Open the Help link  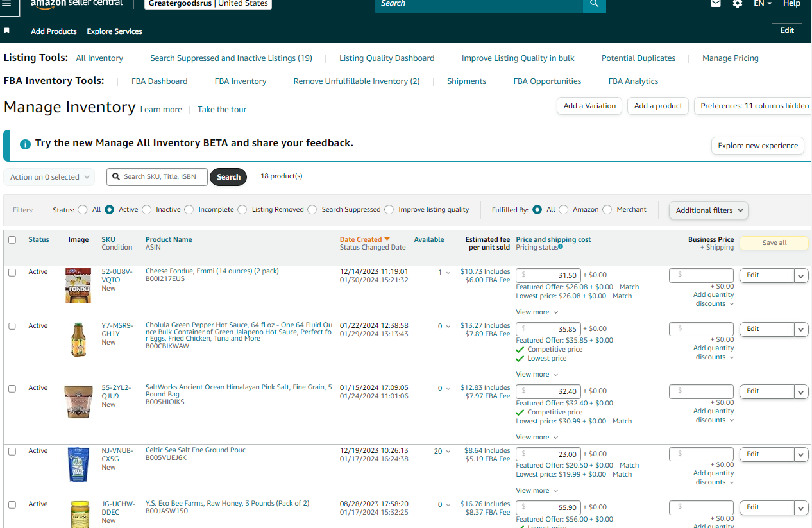coord(791,3)
